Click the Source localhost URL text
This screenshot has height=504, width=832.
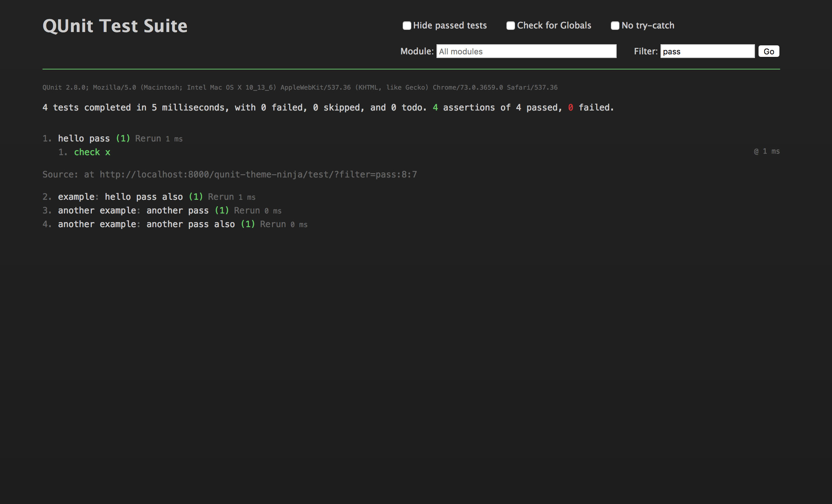[258, 175]
